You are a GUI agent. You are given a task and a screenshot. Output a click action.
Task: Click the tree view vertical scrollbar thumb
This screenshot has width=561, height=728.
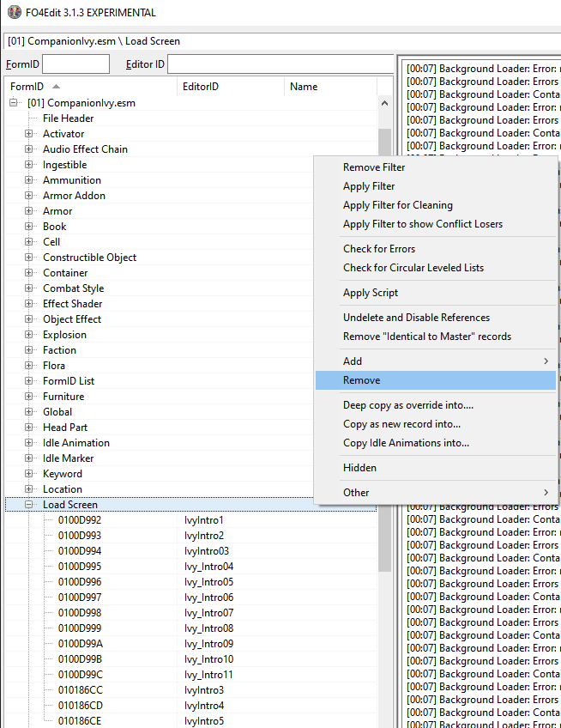coord(384,350)
